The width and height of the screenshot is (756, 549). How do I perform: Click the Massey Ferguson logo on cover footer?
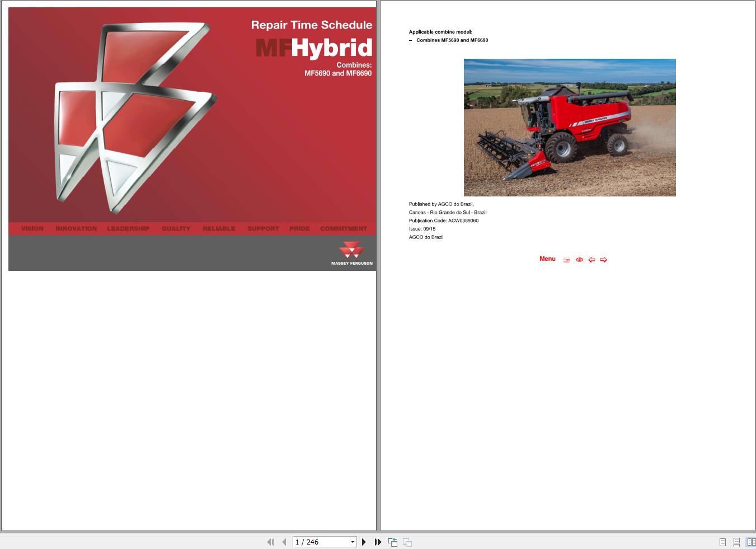351,254
